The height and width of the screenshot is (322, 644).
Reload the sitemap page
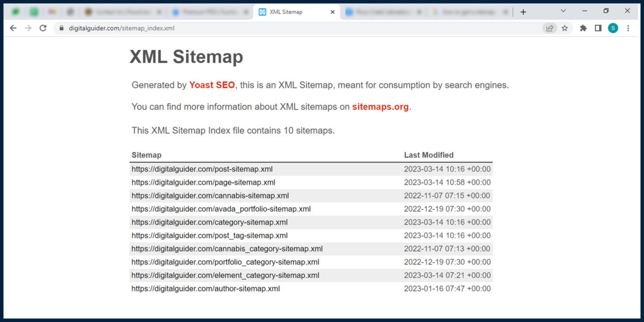[x=43, y=28]
